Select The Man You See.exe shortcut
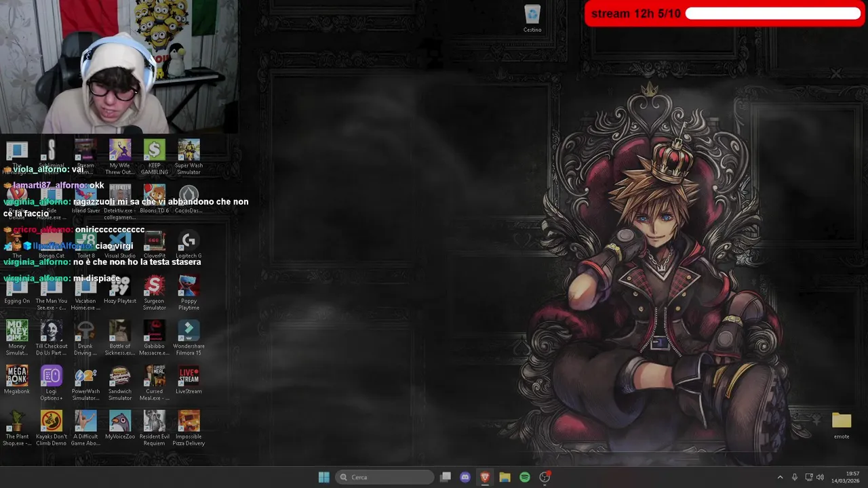This screenshot has width=868, height=488. pyautogui.click(x=51, y=293)
